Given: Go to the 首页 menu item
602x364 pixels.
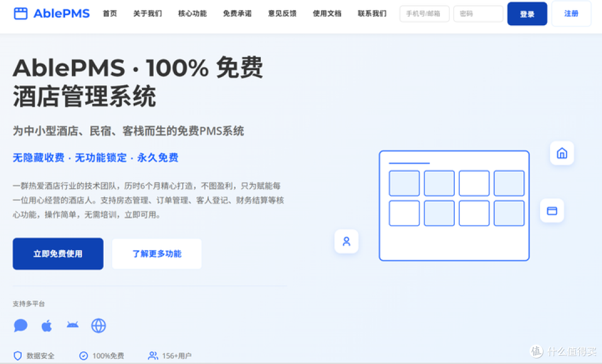Looking at the screenshot, I should (110, 13).
